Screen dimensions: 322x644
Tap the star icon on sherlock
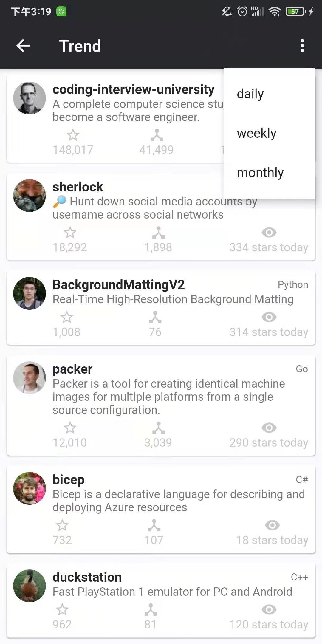70,233
